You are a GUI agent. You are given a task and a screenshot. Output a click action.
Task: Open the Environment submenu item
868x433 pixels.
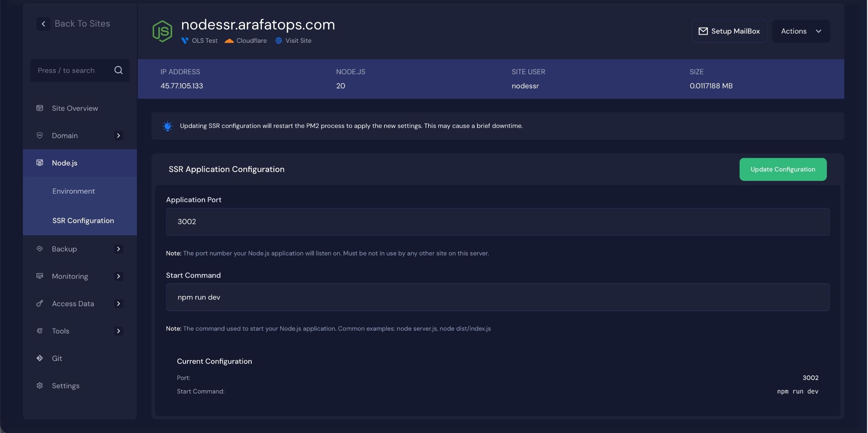(x=74, y=191)
